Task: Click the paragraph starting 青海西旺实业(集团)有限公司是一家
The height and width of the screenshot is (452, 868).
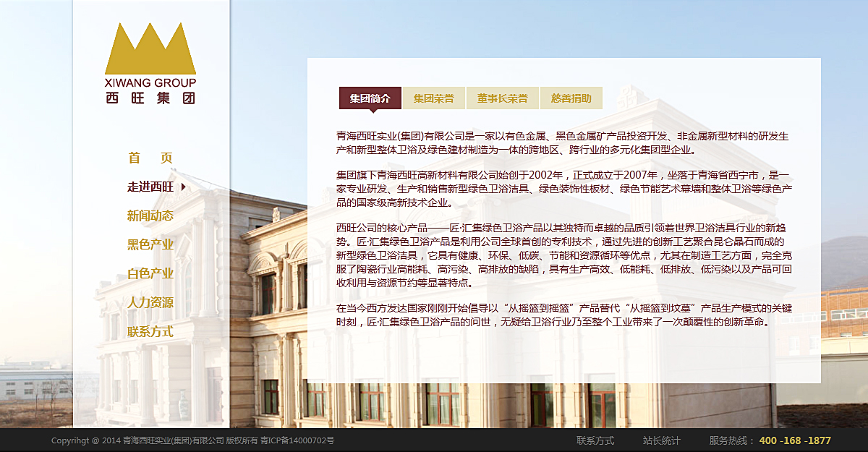Action: pyautogui.click(x=563, y=143)
